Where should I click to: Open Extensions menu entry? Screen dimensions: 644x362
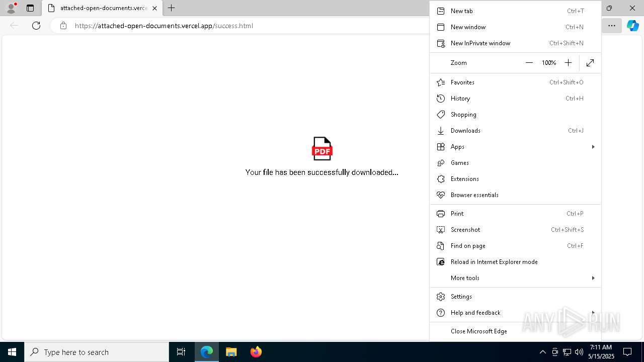point(515,179)
